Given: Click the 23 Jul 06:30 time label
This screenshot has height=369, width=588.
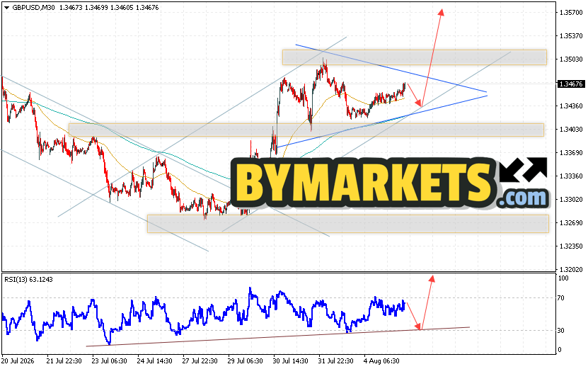Looking at the screenshot, I should coord(110,361).
